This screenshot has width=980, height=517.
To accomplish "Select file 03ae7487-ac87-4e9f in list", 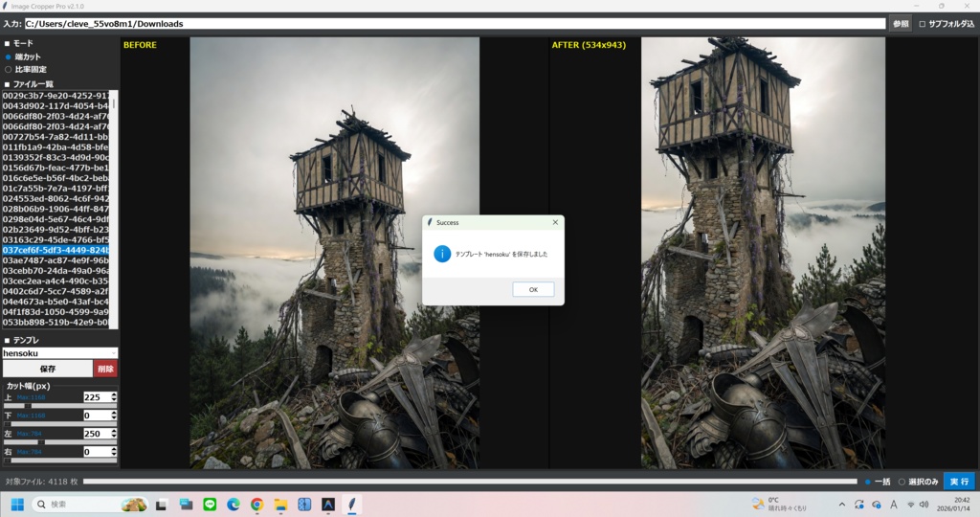I will pos(56,260).
